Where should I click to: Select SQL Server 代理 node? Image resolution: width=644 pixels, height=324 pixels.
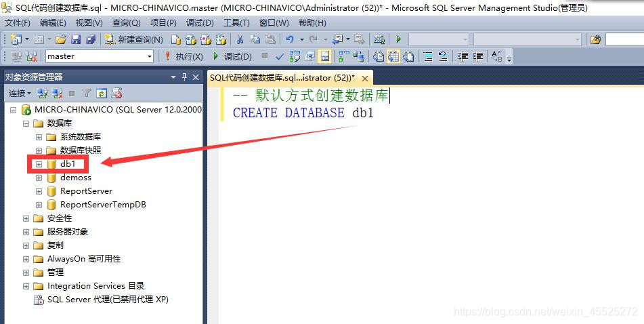coord(108,300)
